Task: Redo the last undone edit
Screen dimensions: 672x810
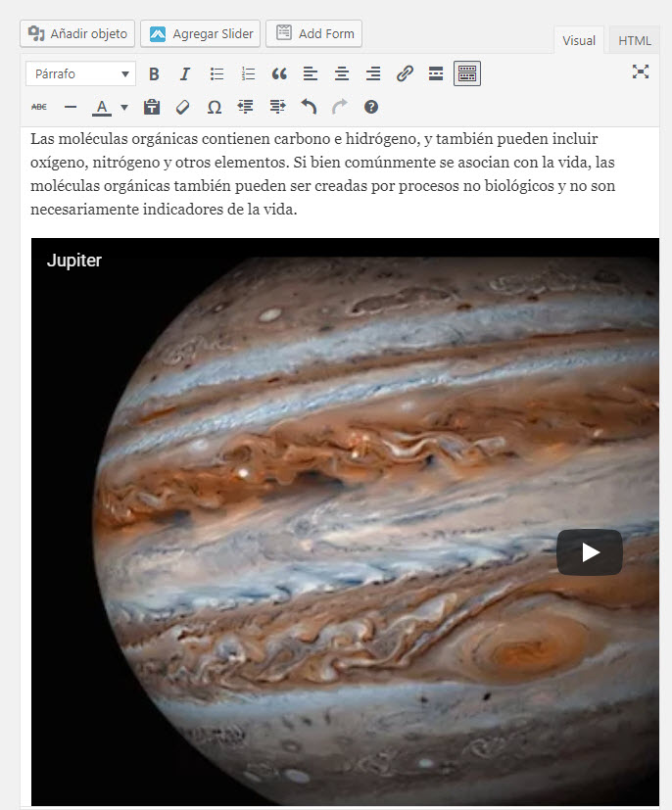Action: coord(340,107)
